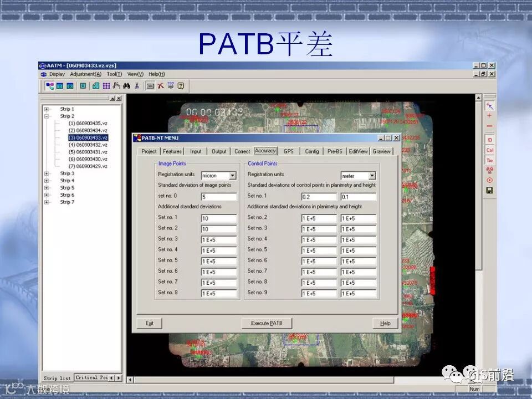Switch to the Critical Poi tab
532x399 pixels.
pyautogui.click(x=91, y=377)
